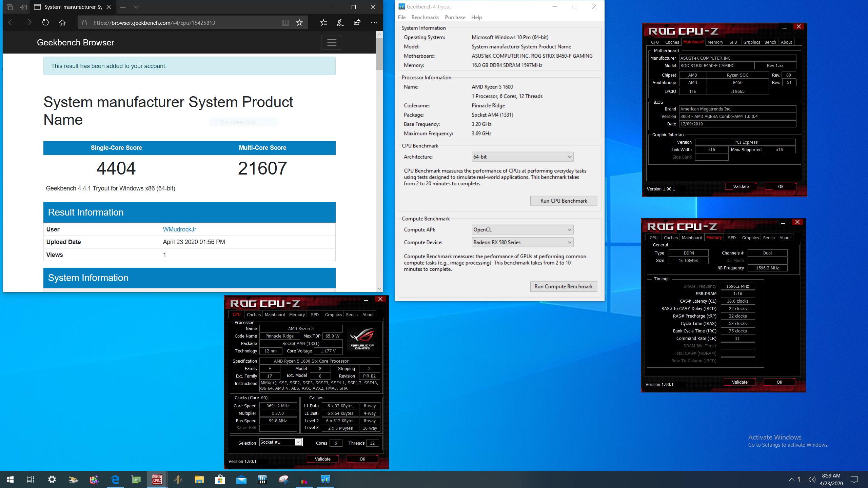Screen dimensions: 868x488
Task: Click the tab preview icon in Edge
Action: [x=10, y=7]
